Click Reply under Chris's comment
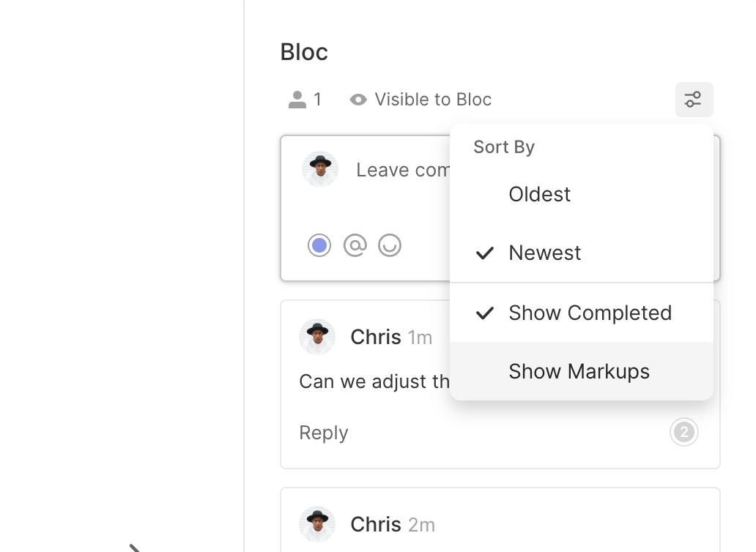Viewport: 756px width, 552px height. [x=323, y=433]
